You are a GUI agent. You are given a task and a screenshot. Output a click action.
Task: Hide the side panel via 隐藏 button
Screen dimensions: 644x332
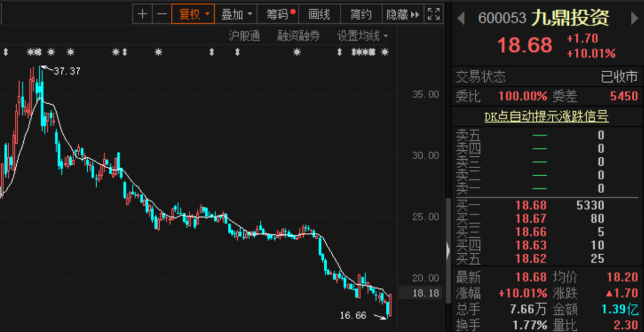402,14
